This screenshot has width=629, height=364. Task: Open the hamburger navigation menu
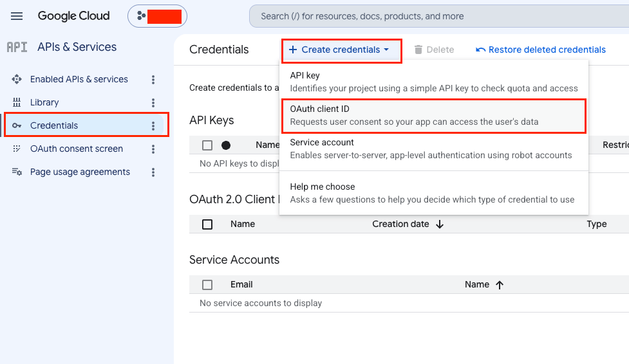click(17, 16)
